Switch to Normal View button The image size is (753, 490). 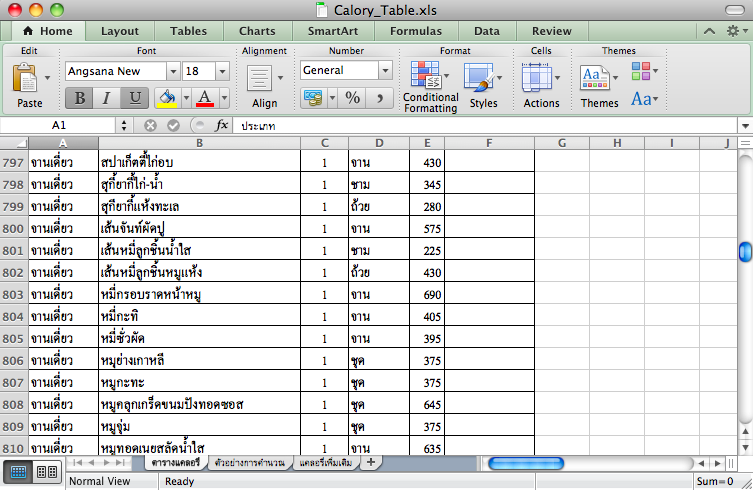(x=18, y=472)
